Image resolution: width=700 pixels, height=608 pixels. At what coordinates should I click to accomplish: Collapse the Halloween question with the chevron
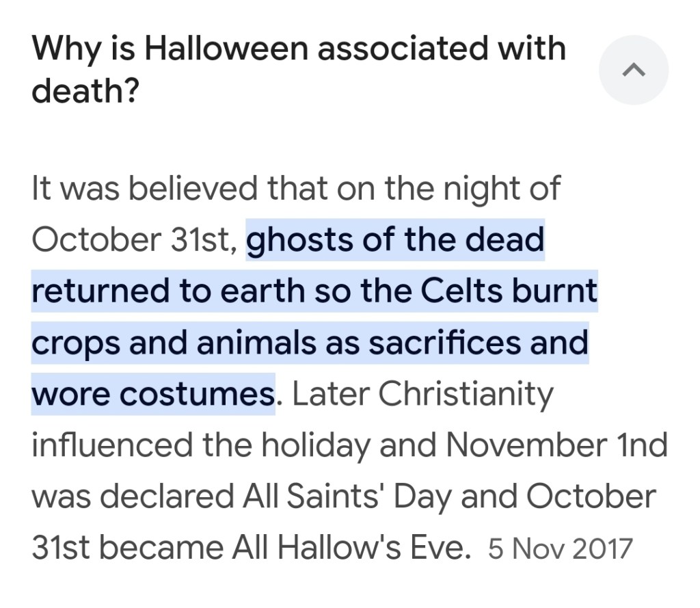pos(633,70)
